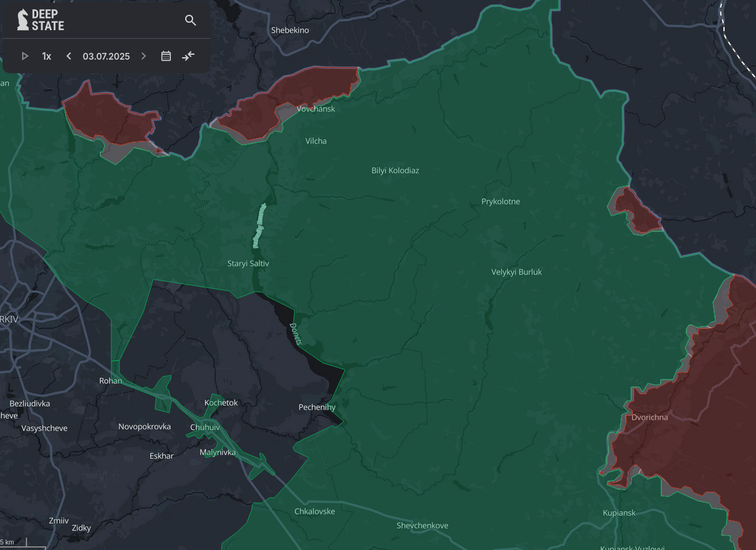Click the Novopokrovka map label
The image size is (756, 550).
tap(145, 426)
